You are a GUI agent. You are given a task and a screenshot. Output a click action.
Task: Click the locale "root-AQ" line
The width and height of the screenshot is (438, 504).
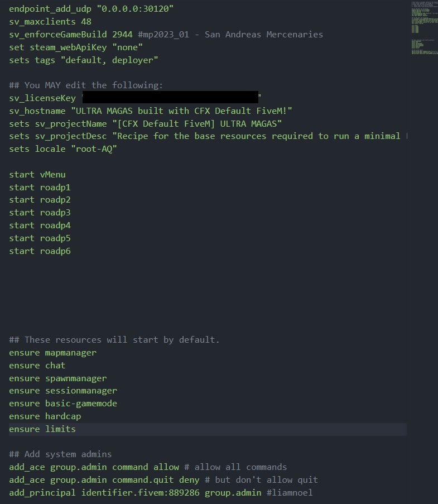coord(63,149)
